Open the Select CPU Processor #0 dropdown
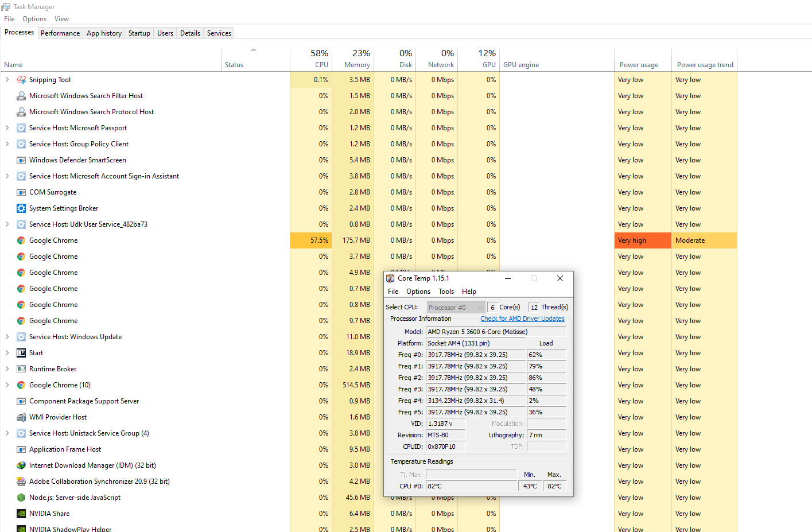 pos(456,308)
